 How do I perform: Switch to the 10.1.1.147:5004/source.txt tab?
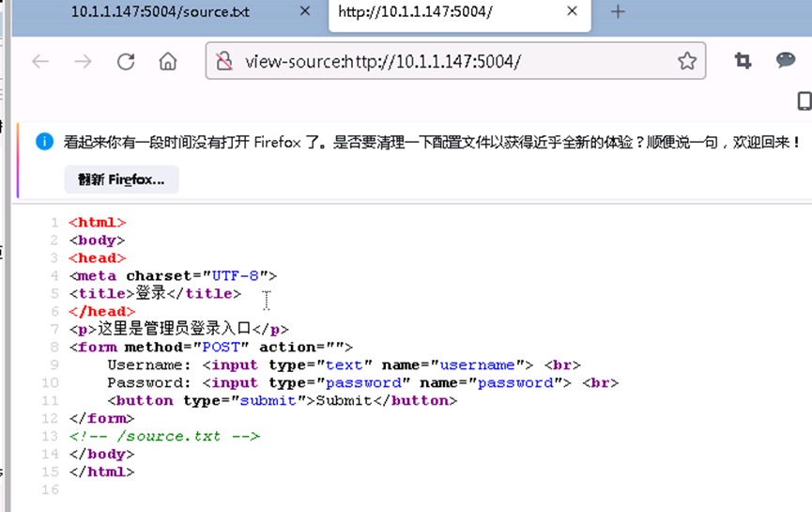coord(161,12)
